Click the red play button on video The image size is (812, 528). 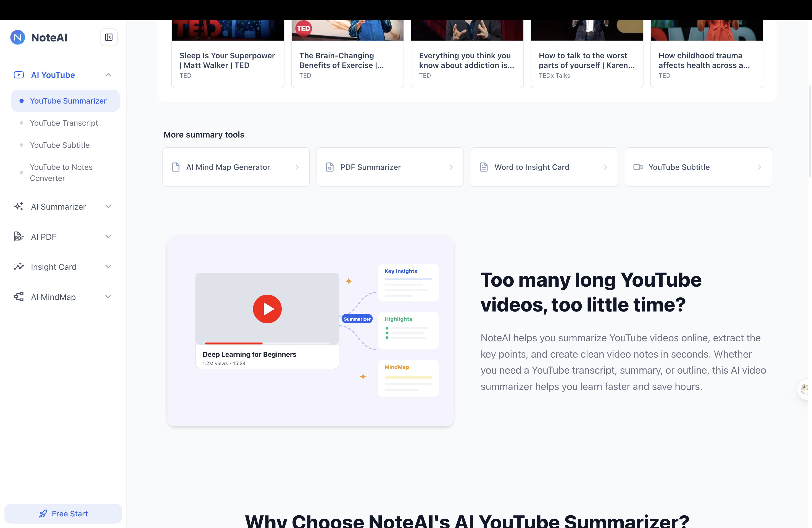pos(267,309)
